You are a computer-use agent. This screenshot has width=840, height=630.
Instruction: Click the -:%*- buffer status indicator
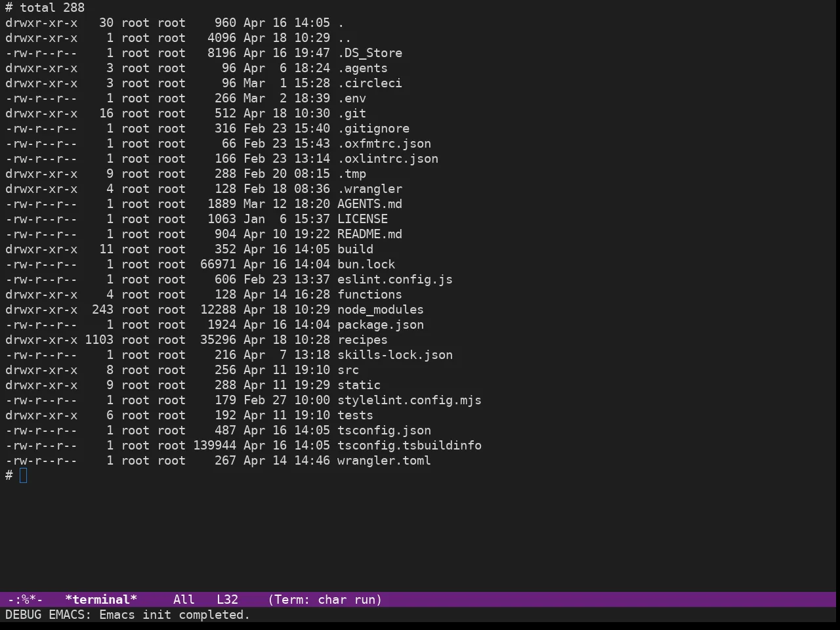click(x=25, y=600)
